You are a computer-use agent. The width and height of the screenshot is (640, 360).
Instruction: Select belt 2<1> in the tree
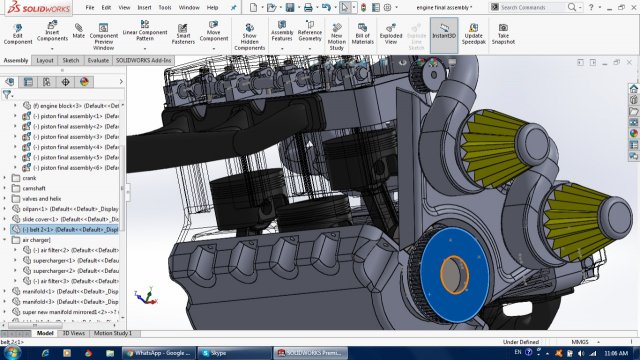tap(65, 230)
